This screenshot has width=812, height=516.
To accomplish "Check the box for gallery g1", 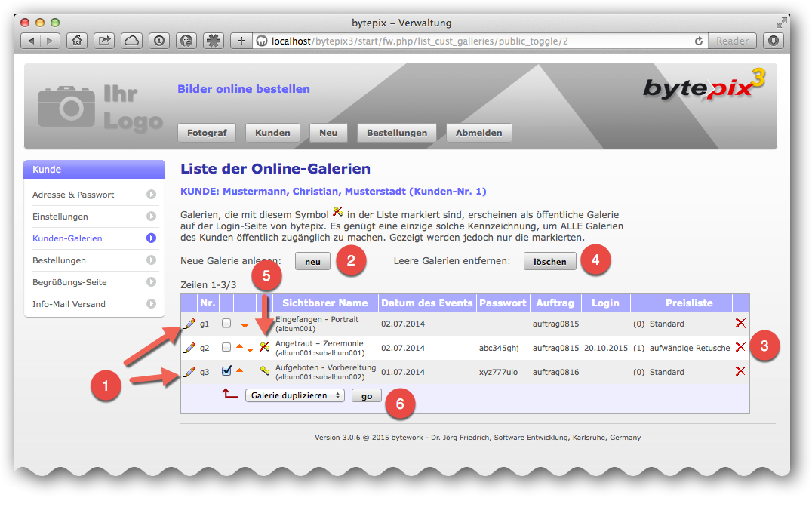I will click(226, 323).
